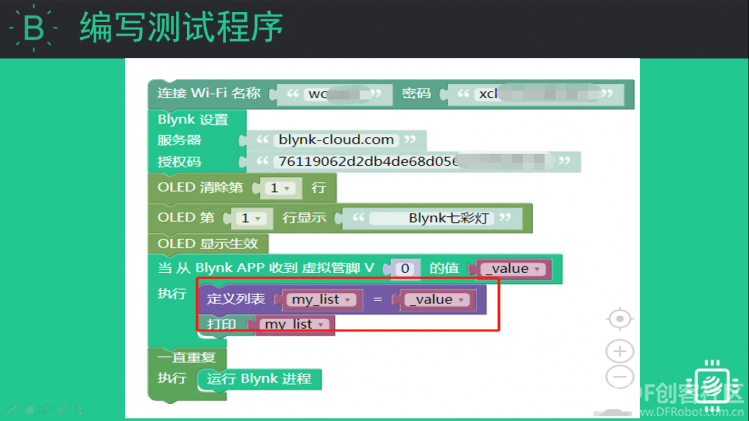Open _value dropdown after 的值
The image size is (749, 421).
tap(513, 269)
